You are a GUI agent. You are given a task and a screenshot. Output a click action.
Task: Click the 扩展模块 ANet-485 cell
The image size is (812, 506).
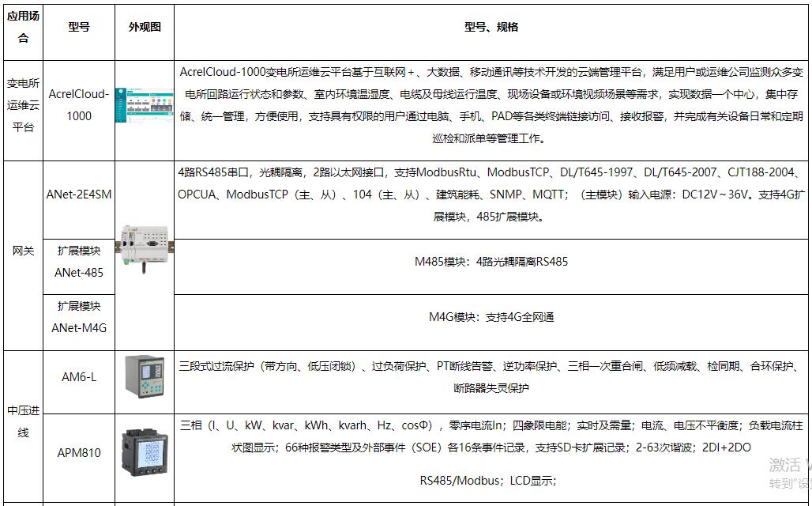tap(79, 262)
